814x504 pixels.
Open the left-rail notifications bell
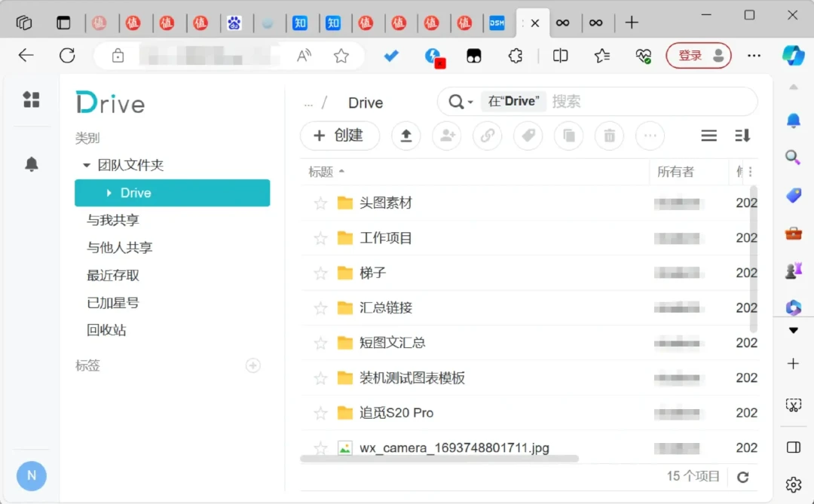(31, 164)
